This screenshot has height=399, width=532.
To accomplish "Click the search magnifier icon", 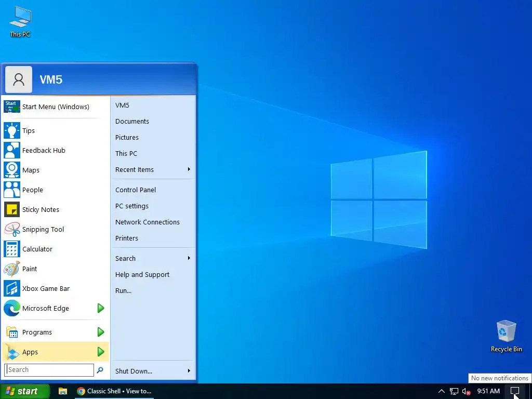I will (100, 370).
